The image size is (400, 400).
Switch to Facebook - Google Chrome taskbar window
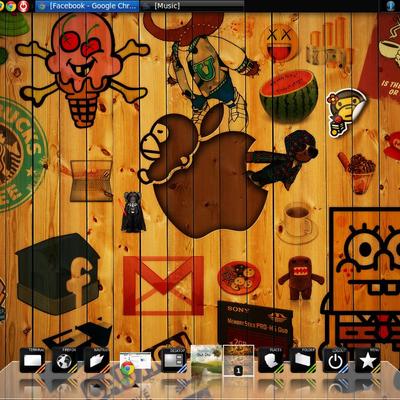pyautogui.click(x=87, y=6)
